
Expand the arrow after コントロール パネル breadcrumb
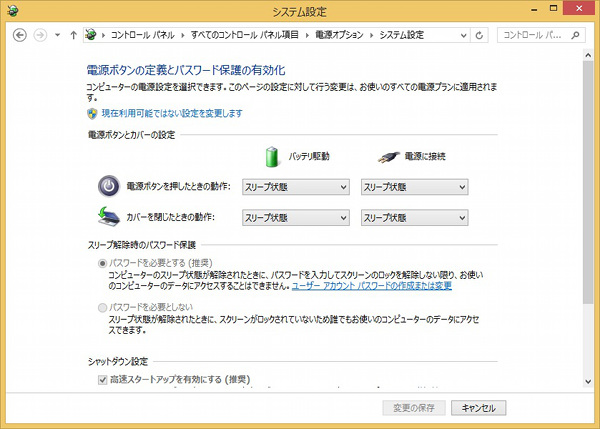point(183,35)
